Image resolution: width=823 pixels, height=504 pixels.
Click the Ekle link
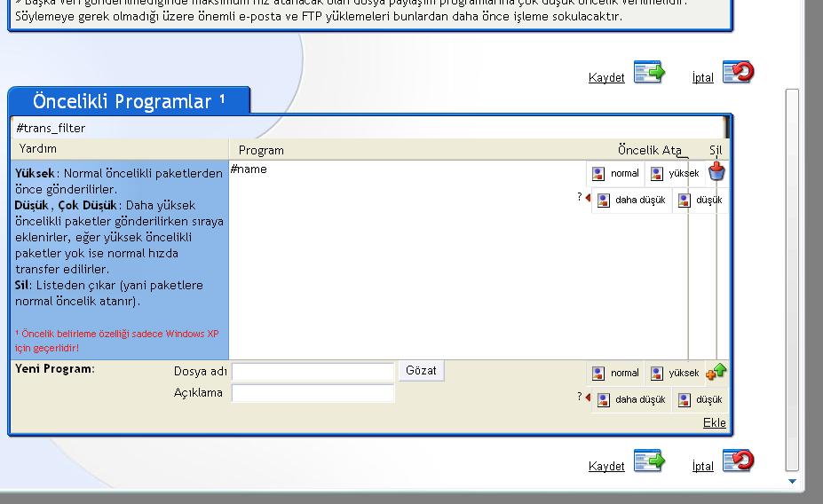coord(714,422)
